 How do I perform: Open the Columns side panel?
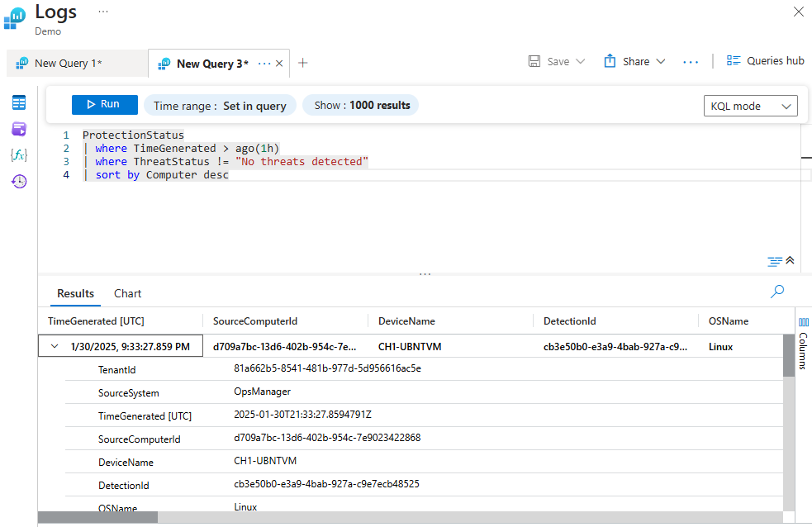pyautogui.click(x=803, y=344)
